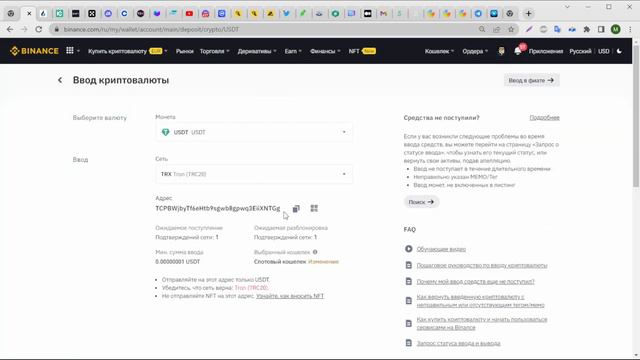Open Пошаговое руководство по вводу криптовалюты
The image size is (640, 360).
tap(482, 265)
